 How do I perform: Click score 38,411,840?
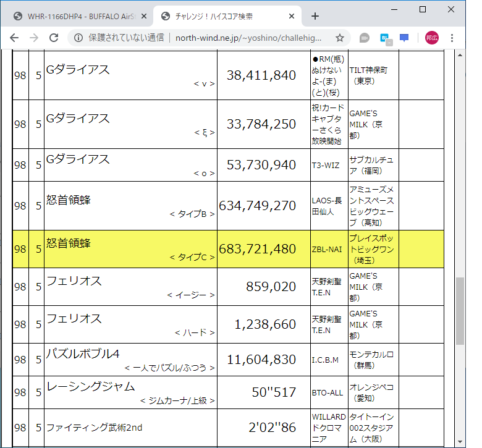click(261, 75)
